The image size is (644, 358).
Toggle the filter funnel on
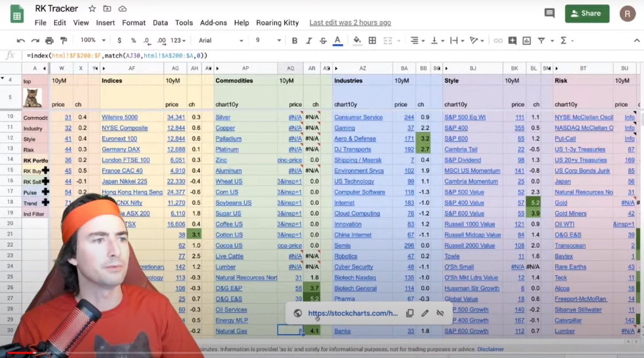click(541, 40)
